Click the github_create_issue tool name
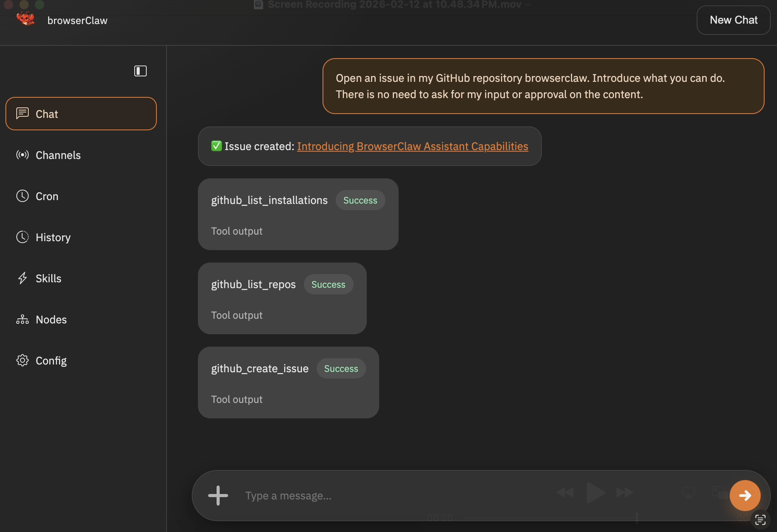This screenshot has height=532, width=777. [260, 368]
